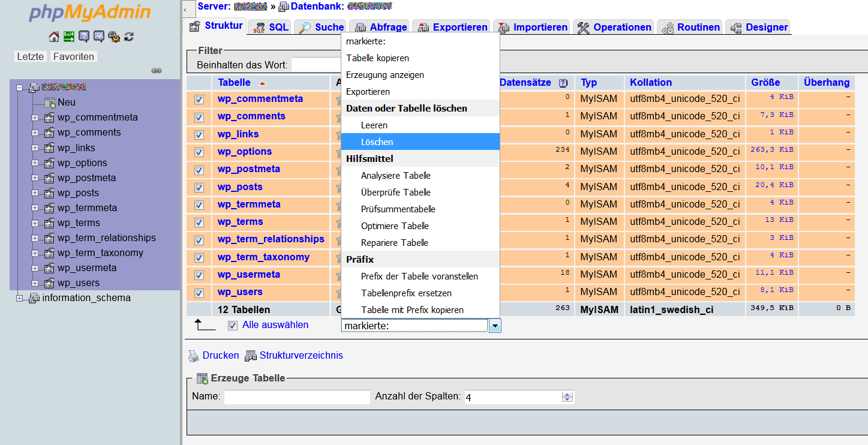Uncheck the wp_options row checkbox
868x445 pixels.
[x=199, y=152]
